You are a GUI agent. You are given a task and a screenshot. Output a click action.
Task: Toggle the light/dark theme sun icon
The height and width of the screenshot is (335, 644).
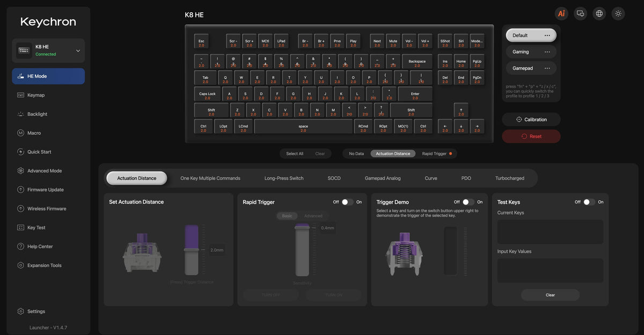(x=618, y=13)
